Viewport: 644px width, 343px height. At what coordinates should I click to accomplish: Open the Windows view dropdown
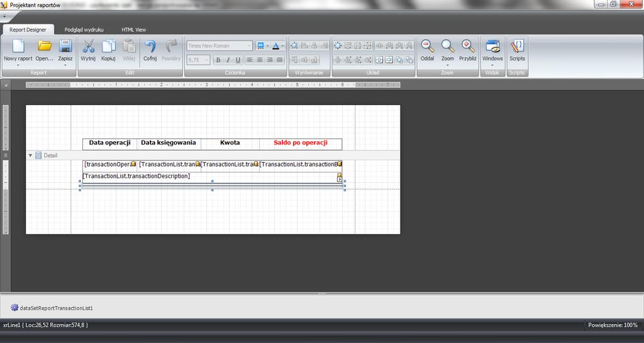(x=492, y=65)
